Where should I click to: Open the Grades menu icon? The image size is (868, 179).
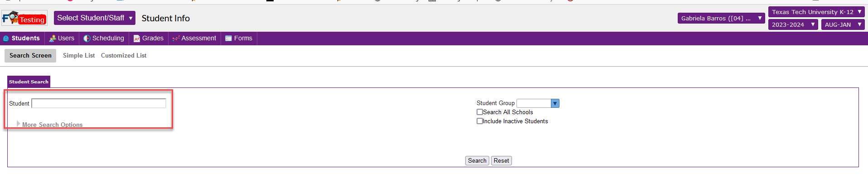coord(137,39)
